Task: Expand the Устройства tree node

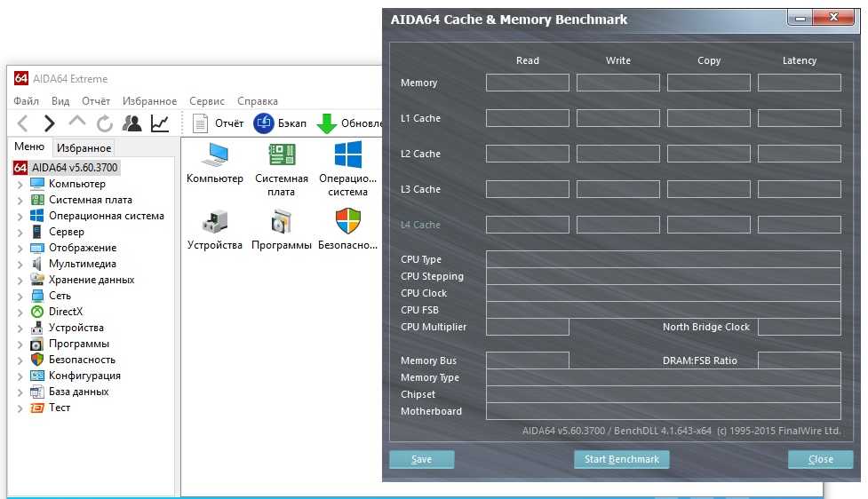Action: click(20, 329)
